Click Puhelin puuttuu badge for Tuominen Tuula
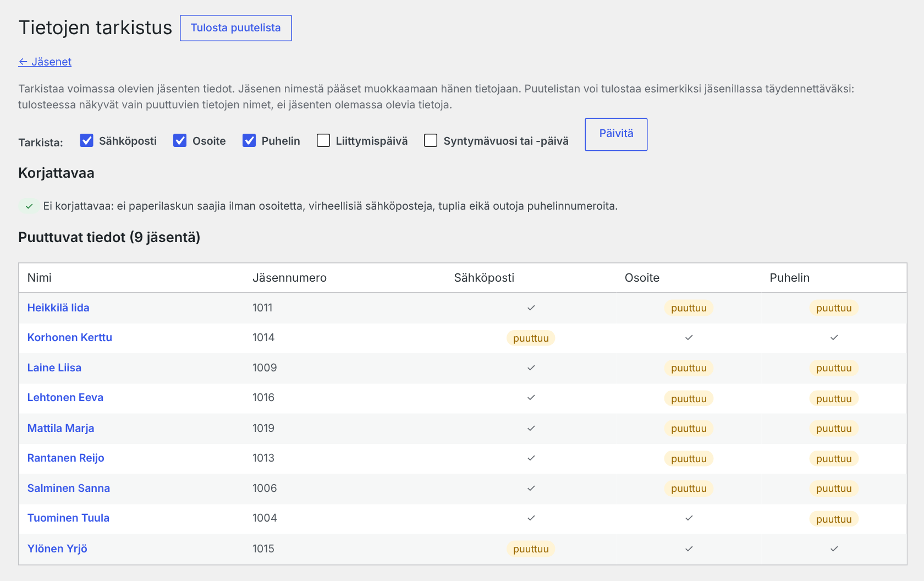Screen dimensions: 924x581 pyautogui.click(x=834, y=519)
